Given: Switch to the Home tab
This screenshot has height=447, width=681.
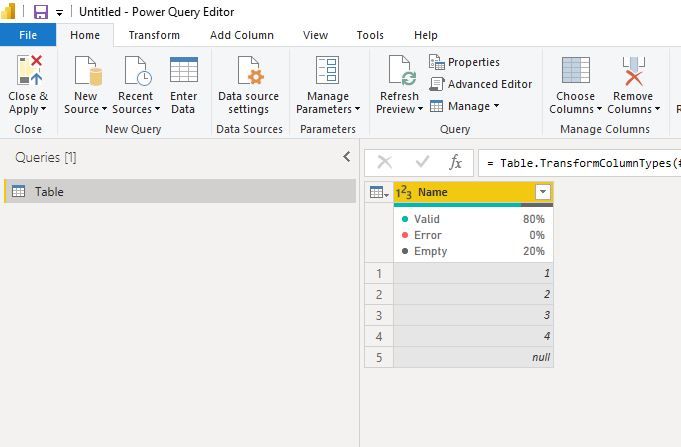Looking at the screenshot, I should pyautogui.click(x=85, y=35).
